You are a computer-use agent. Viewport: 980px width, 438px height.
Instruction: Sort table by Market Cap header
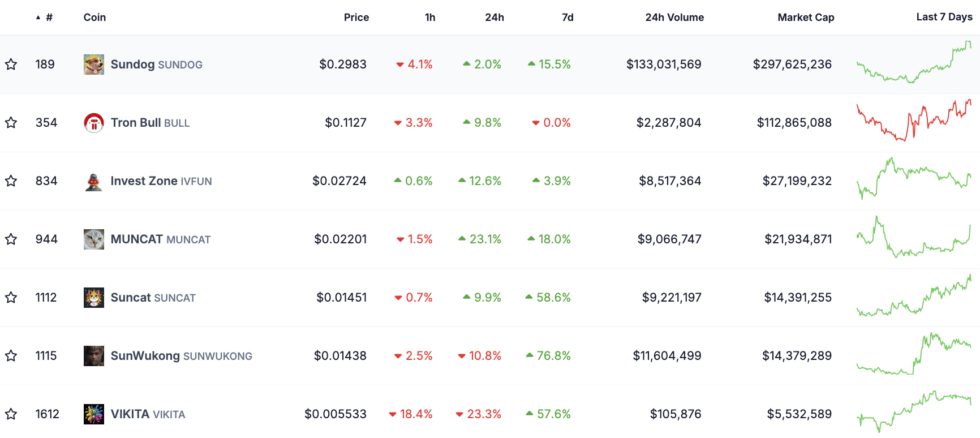[x=805, y=18]
